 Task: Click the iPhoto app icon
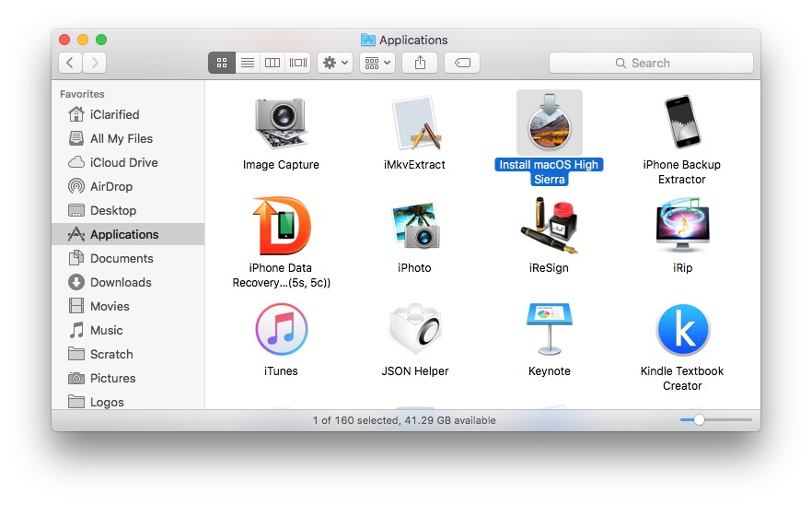[414, 227]
